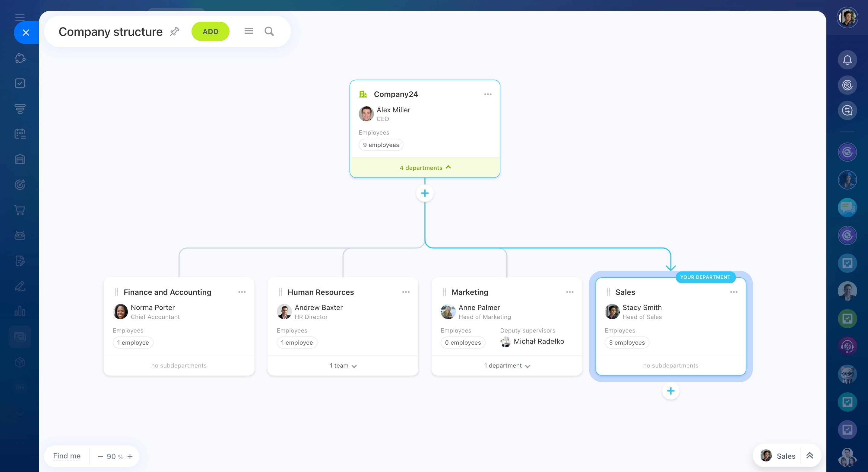Screen dimensions: 868x472
Task: Open the tasks checkmark icon in left sidebar
Action: tap(20, 83)
